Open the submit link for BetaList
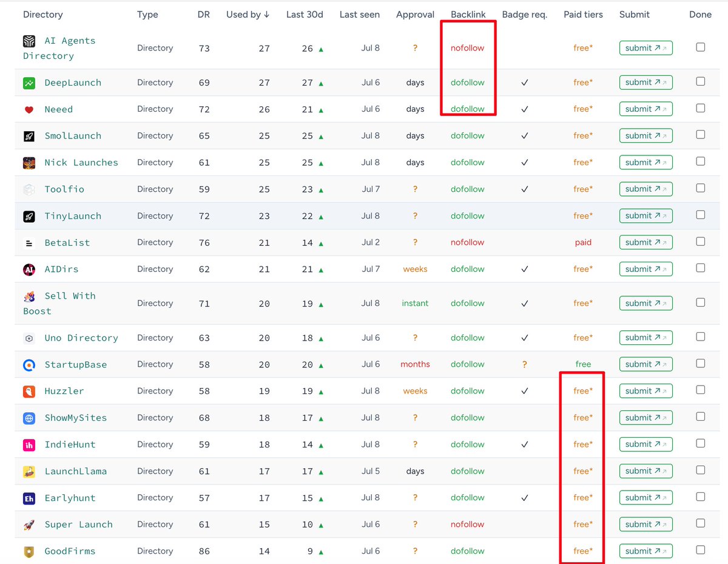Viewport: 728px width, 564px height. 645,242
